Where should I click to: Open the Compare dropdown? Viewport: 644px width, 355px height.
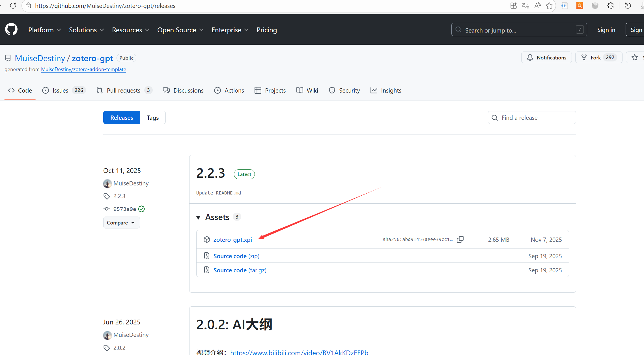[x=121, y=223]
